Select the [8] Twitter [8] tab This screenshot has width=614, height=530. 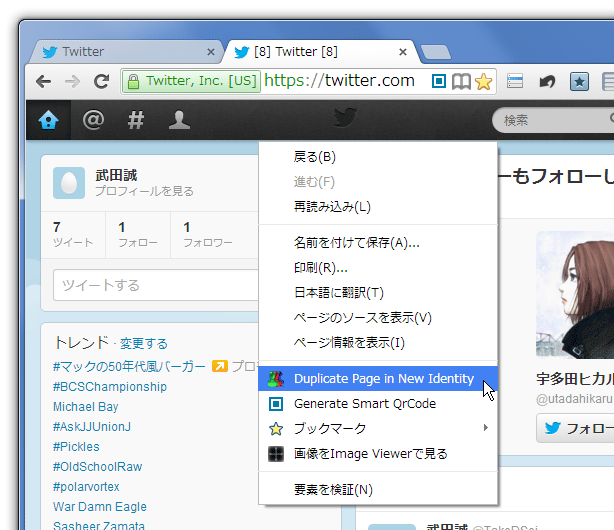(x=319, y=52)
